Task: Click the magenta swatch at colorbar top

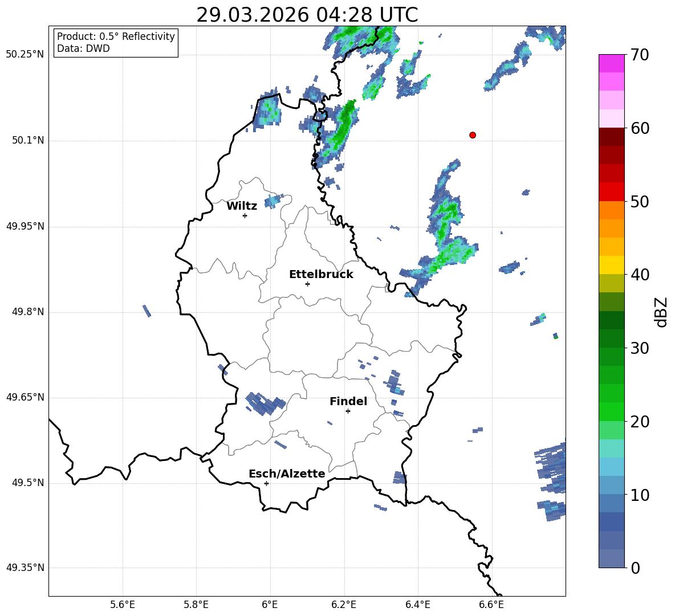Action: click(612, 63)
